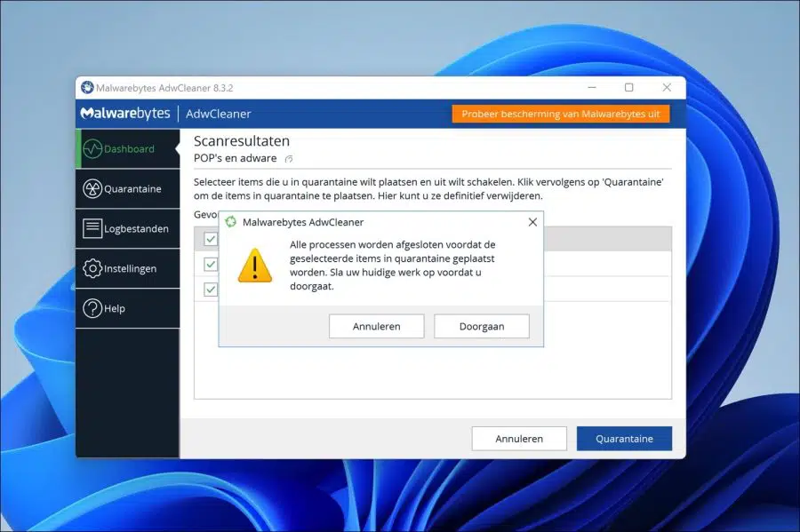Open the Instellingen section in the sidebar
800x532 pixels.
click(128, 268)
